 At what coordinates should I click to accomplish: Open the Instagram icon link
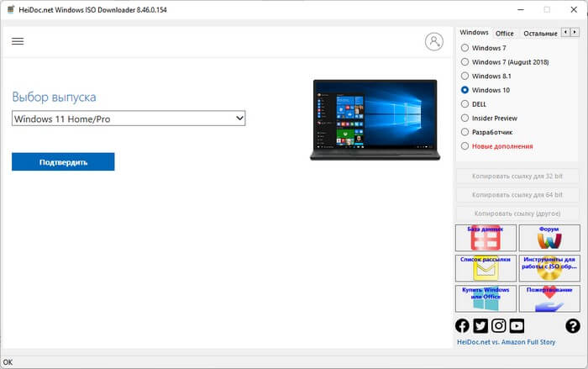(498, 326)
